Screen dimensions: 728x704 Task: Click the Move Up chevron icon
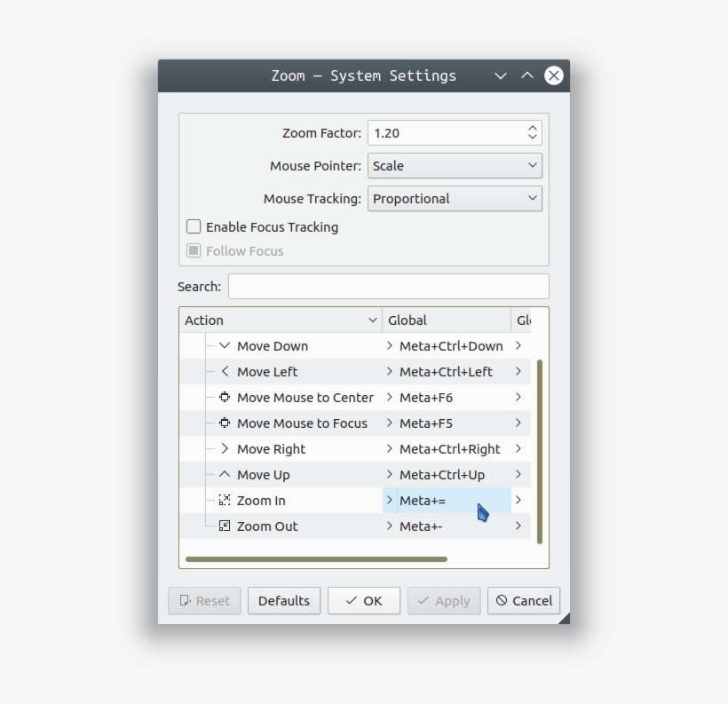(x=225, y=475)
